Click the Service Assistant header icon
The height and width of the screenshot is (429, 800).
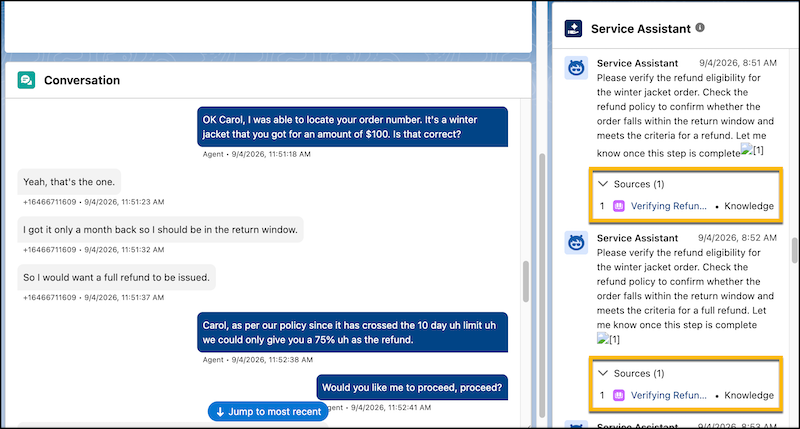coord(573,29)
